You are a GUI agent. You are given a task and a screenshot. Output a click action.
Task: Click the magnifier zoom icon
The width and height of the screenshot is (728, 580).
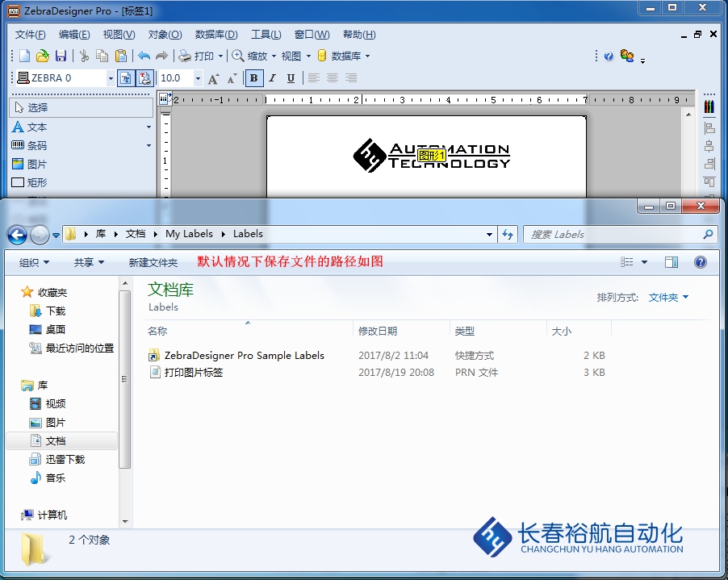(x=238, y=56)
